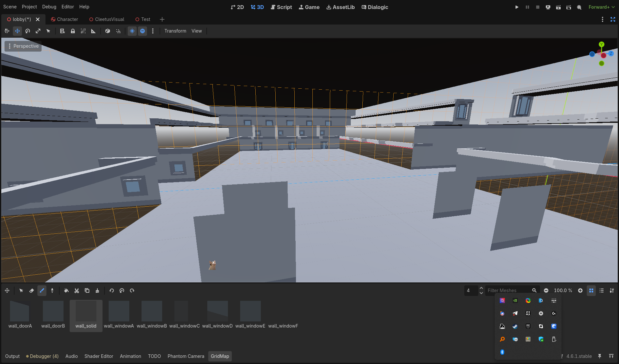Toggle preview environment globe button
This screenshot has height=364, width=619.
[142, 31]
